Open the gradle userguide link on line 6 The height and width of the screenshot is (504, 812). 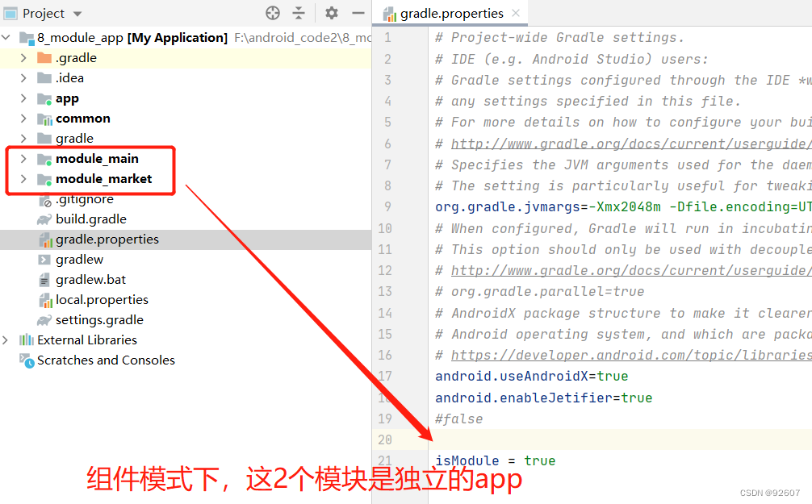[631, 144]
